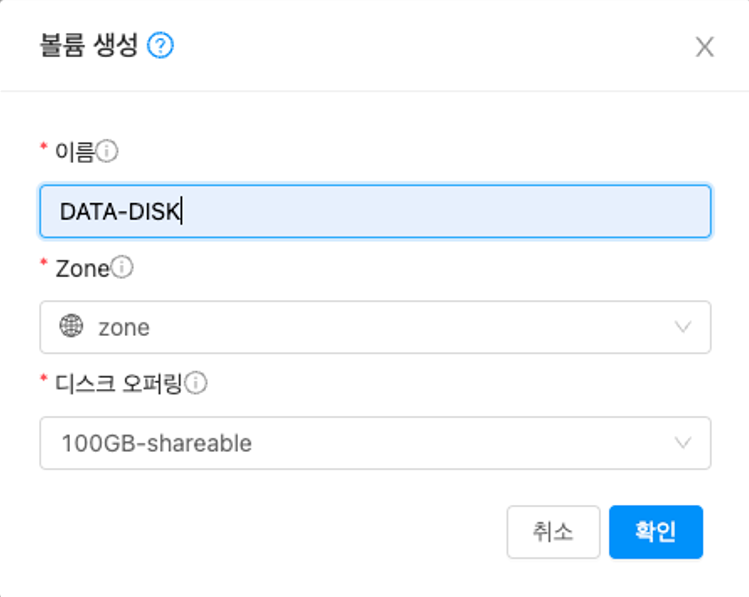This screenshot has width=749, height=597.
Task: Click the red asterisk beside 이름
Action: [44, 149]
